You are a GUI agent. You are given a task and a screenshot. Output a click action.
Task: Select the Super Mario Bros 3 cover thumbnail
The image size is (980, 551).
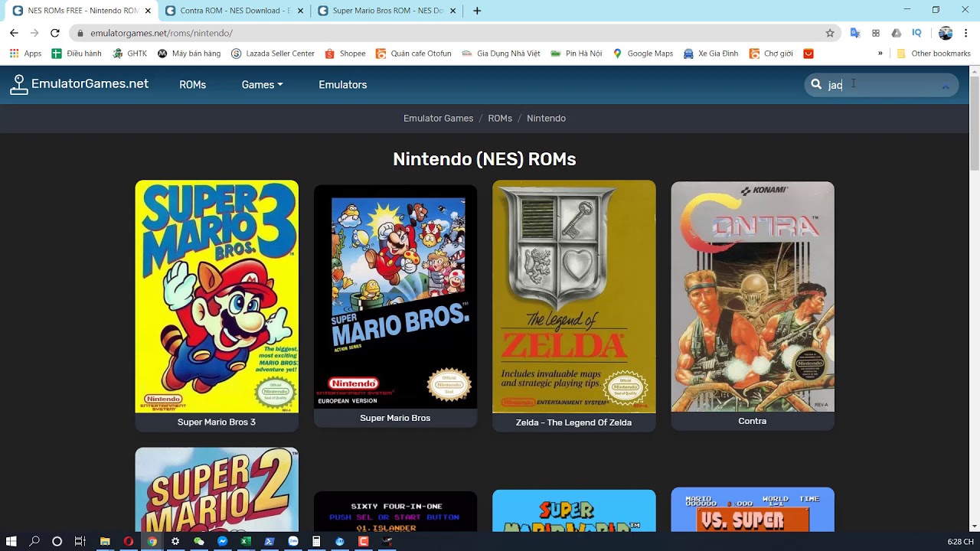coord(217,297)
